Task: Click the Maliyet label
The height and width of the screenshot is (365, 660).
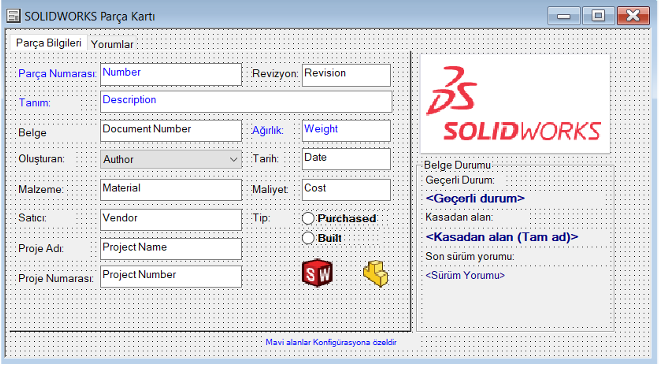Action: pyautogui.click(x=270, y=190)
